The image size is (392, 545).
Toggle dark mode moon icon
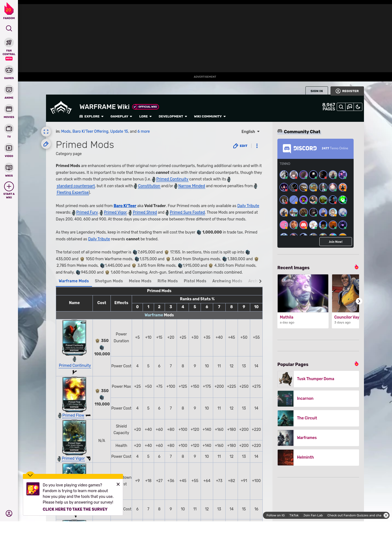click(358, 107)
